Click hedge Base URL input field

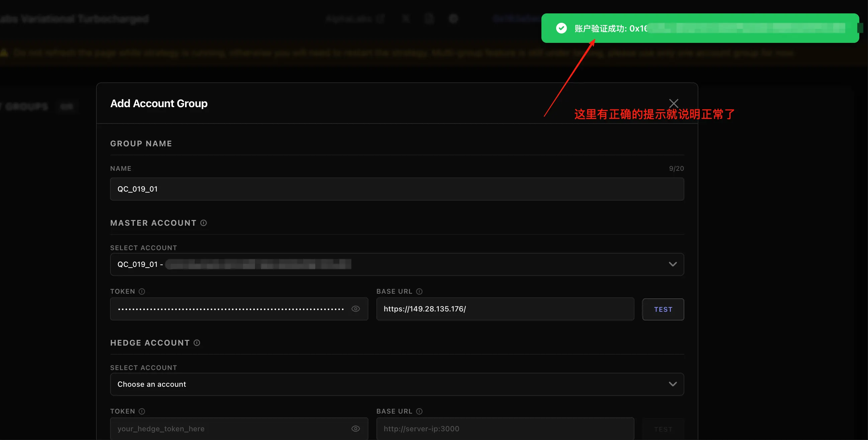pos(505,429)
